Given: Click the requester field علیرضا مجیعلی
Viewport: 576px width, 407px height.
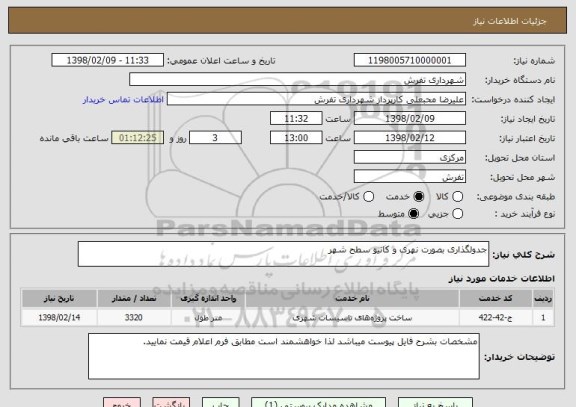Looking at the screenshot, I should (316, 99).
